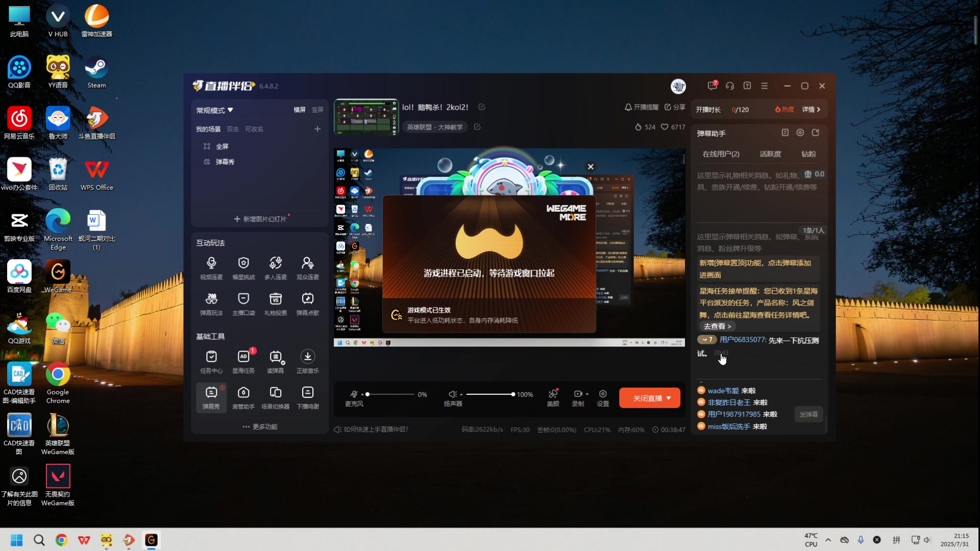This screenshot has width=980, height=551.
Task: Open 任务中心 task center
Action: (211, 362)
